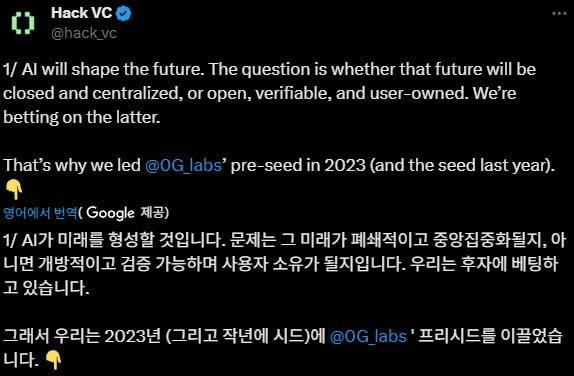574x376 pixels.
Task: Click the Google logo in translation credit
Action: tap(110, 213)
